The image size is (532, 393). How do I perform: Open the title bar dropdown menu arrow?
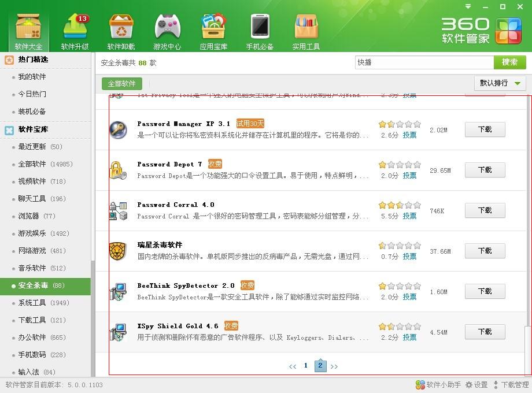click(468, 6)
